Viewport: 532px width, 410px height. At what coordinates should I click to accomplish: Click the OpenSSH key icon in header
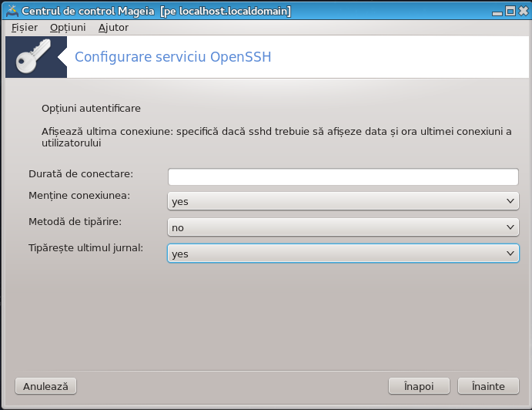tap(33, 56)
